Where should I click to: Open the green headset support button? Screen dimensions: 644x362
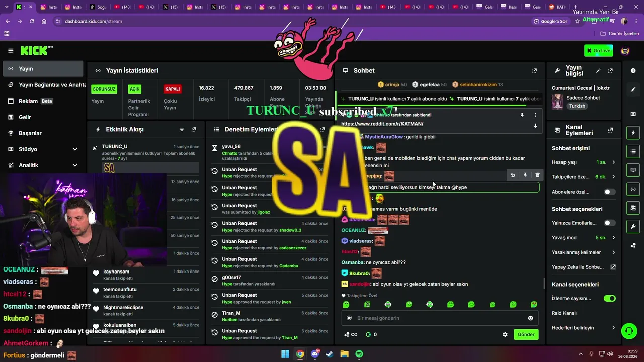629,331
